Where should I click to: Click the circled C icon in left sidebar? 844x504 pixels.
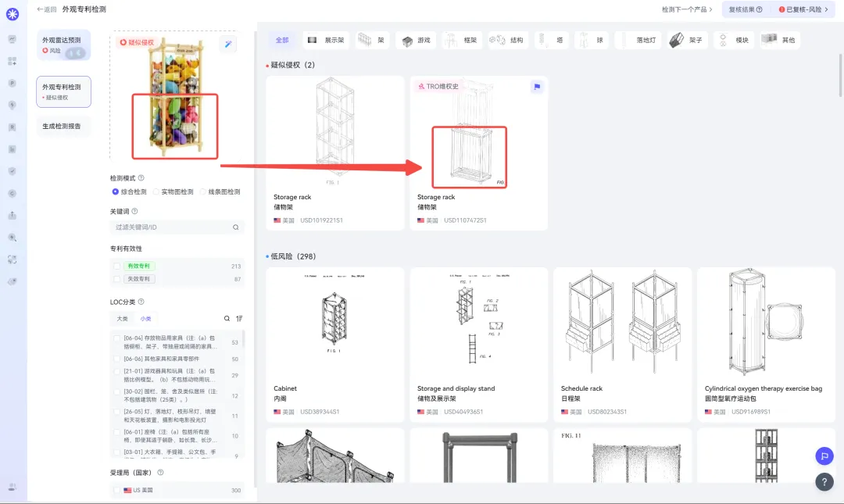tap(13, 193)
